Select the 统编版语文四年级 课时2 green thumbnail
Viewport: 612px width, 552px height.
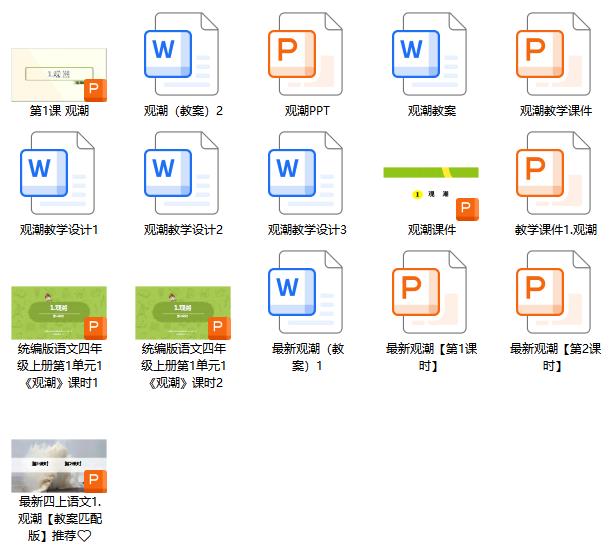click(183, 312)
